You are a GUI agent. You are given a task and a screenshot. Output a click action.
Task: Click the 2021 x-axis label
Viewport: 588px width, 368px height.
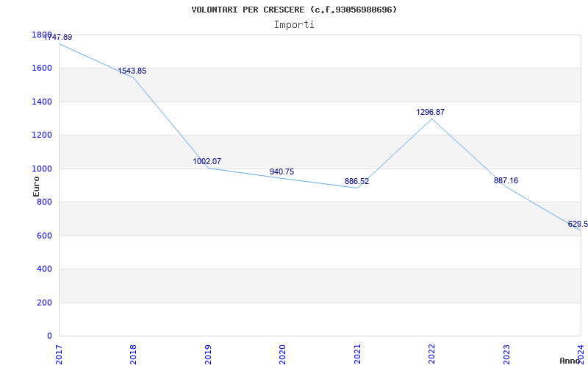357,355
